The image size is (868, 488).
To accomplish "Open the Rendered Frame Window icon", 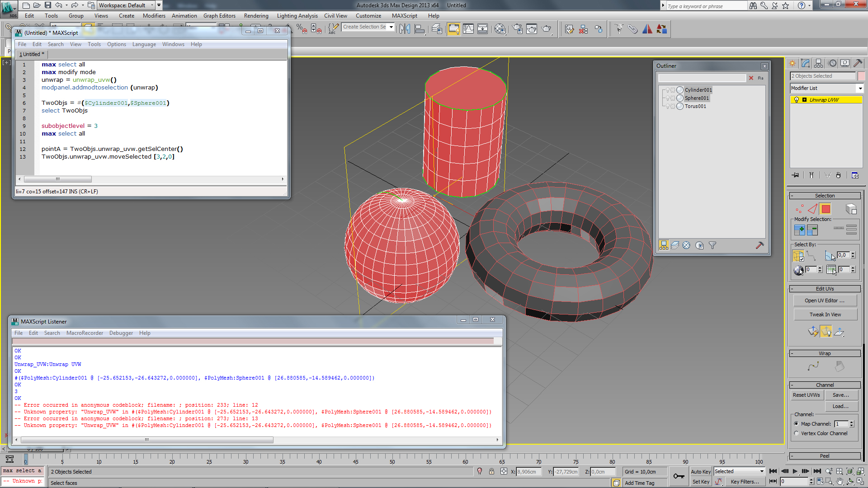I will point(532,29).
